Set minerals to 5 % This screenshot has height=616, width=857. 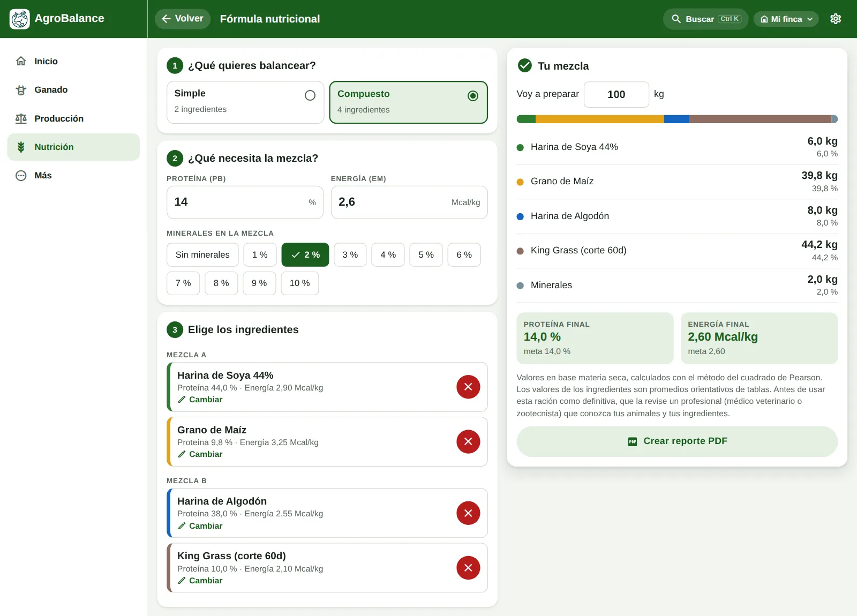tap(426, 254)
